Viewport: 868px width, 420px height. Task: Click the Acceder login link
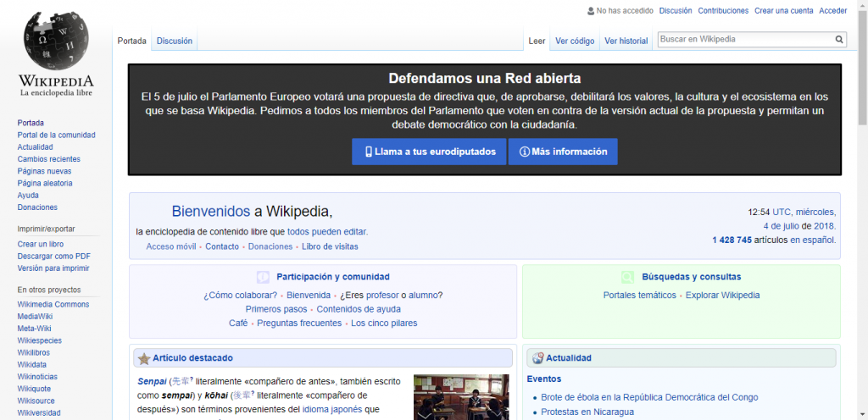click(x=833, y=10)
